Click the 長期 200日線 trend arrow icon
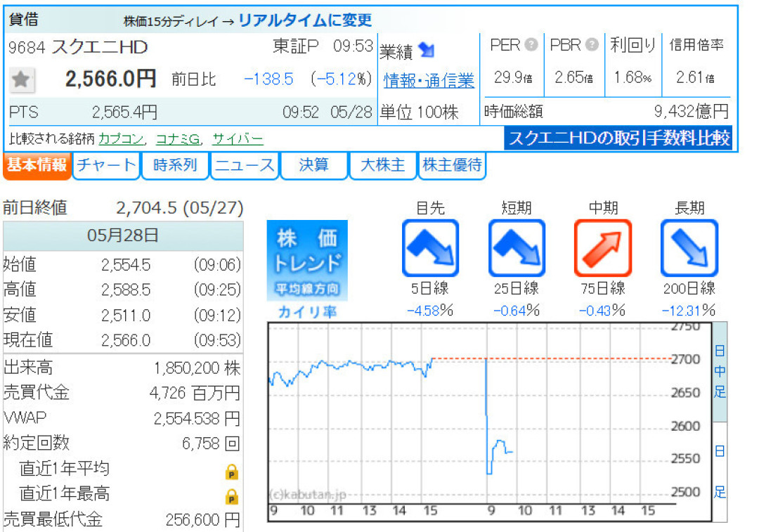Viewport: 759px width, 532px height. tap(689, 248)
